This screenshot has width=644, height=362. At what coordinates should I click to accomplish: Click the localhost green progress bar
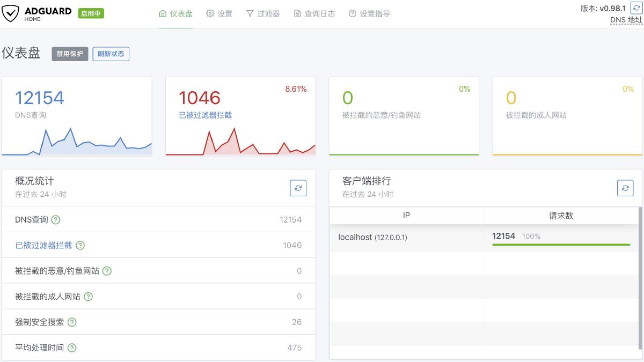click(x=562, y=243)
